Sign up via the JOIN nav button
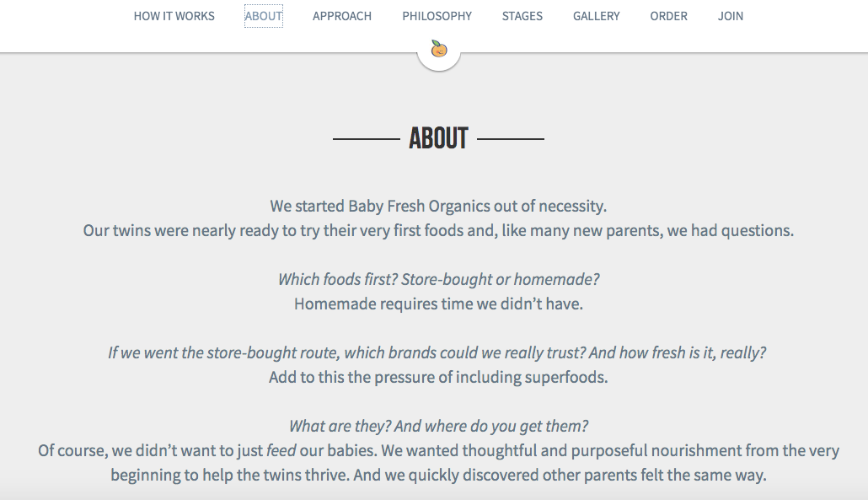Image resolution: width=868 pixels, height=500 pixels. (x=730, y=16)
